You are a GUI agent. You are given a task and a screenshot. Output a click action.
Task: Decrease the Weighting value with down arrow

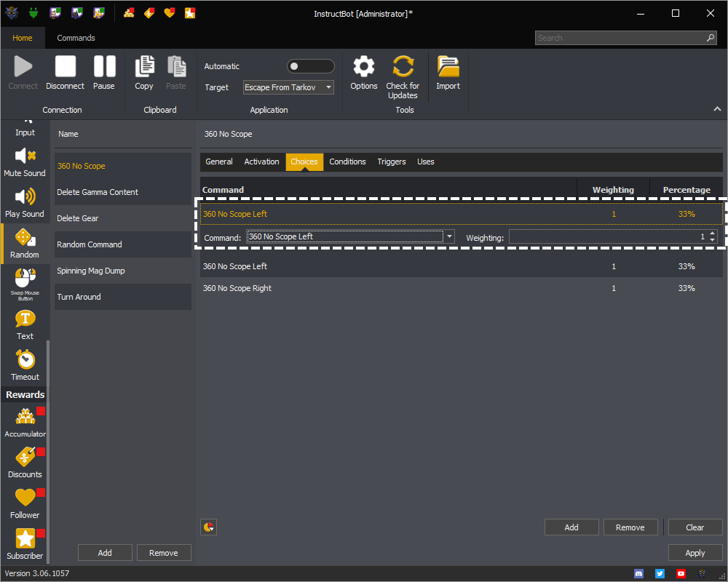coord(712,240)
